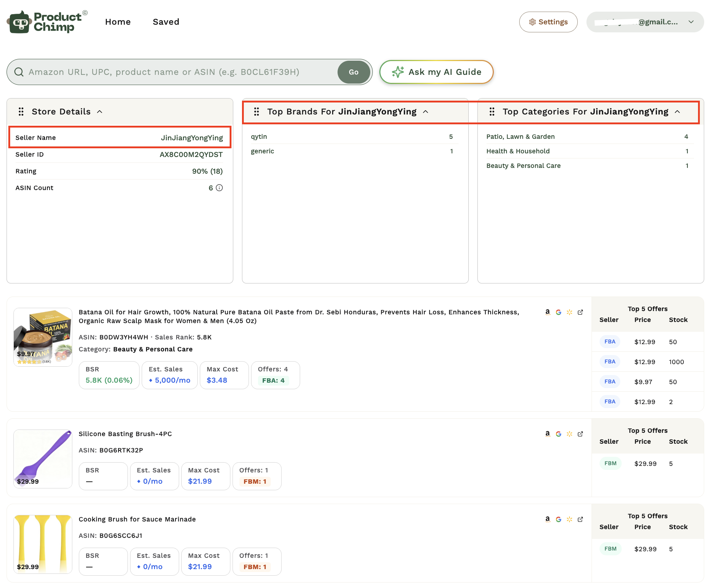
Task: Click the ASIN Count info icon
Action: (219, 188)
